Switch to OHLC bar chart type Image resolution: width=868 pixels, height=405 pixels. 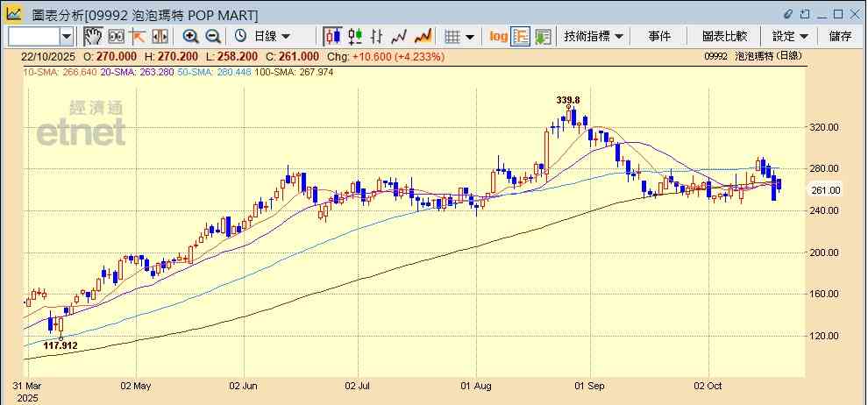point(377,36)
